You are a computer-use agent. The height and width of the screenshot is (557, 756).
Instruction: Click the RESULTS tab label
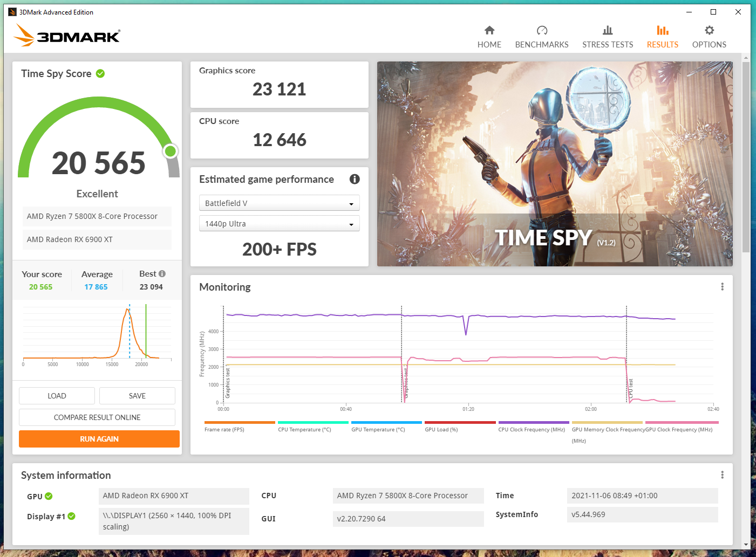663,45
